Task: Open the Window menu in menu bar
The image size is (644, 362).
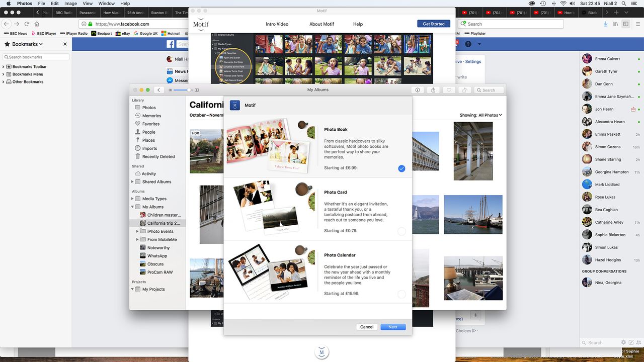Action: click(x=107, y=4)
